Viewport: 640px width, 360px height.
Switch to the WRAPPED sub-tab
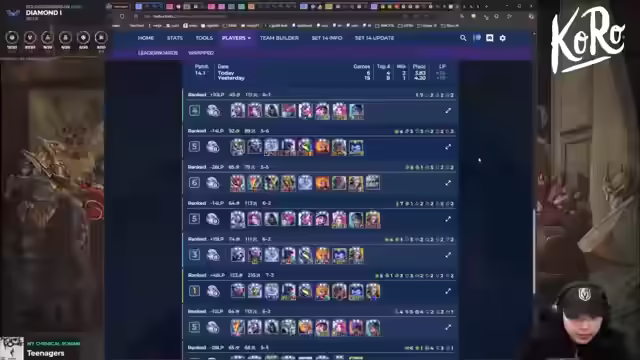click(201, 53)
